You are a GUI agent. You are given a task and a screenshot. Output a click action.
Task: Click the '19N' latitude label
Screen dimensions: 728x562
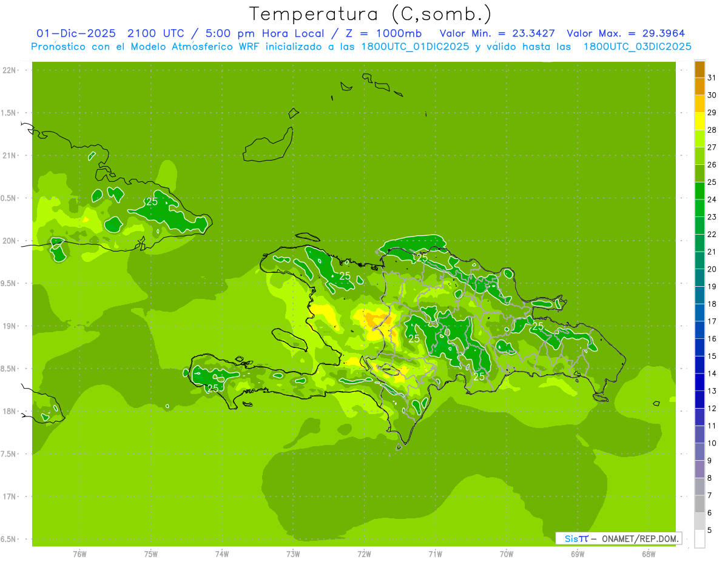[x=10, y=326]
